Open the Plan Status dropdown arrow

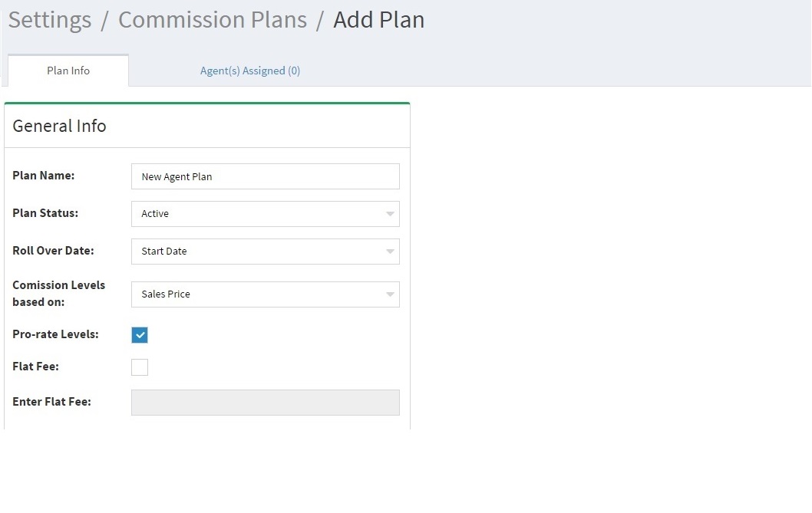(x=390, y=214)
